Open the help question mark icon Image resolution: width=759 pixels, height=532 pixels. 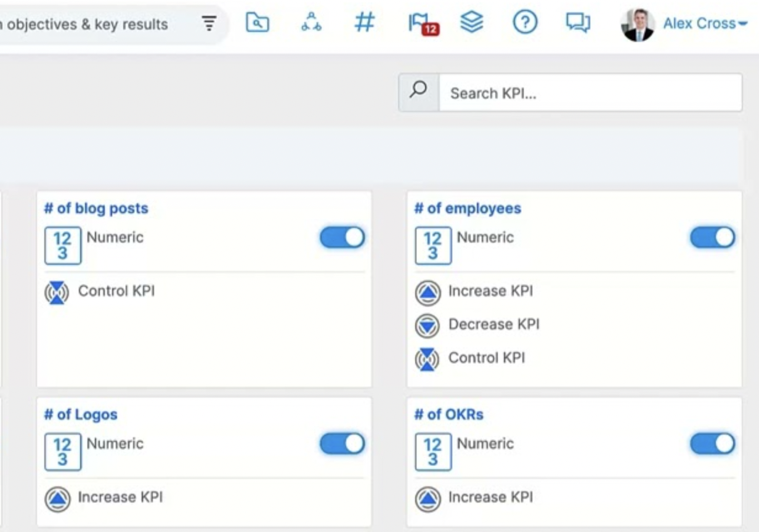click(x=525, y=23)
